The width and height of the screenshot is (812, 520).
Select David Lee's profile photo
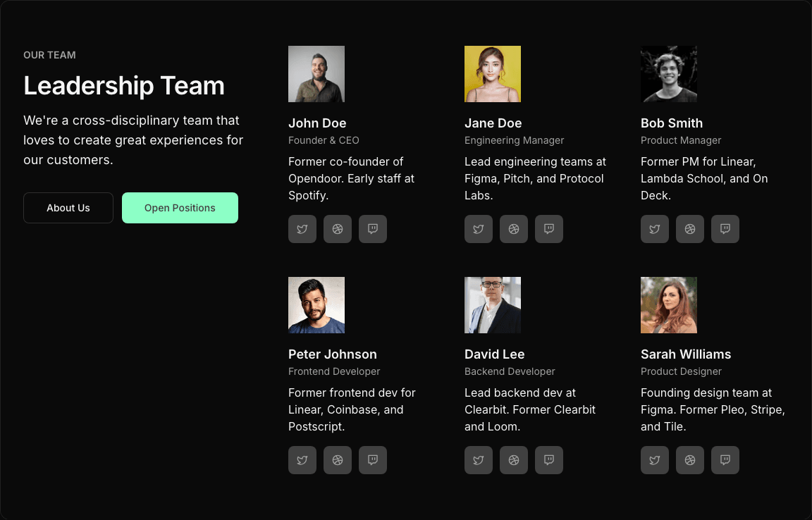click(x=493, y=305)
